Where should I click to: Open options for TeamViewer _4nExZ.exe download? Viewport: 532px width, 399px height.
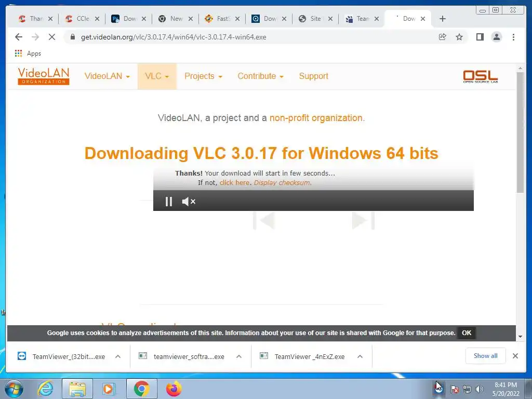pyautogui.click(x=360, y=356)
